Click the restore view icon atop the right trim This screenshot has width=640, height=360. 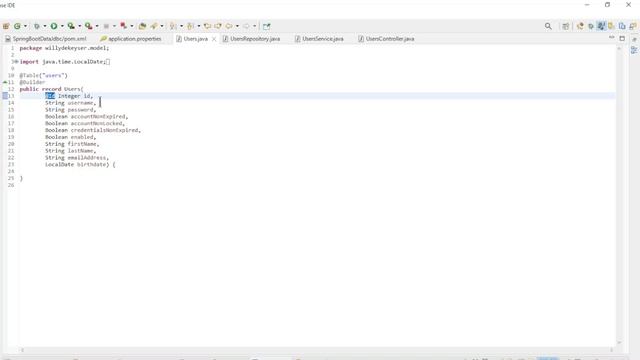[x=634, y=39]
